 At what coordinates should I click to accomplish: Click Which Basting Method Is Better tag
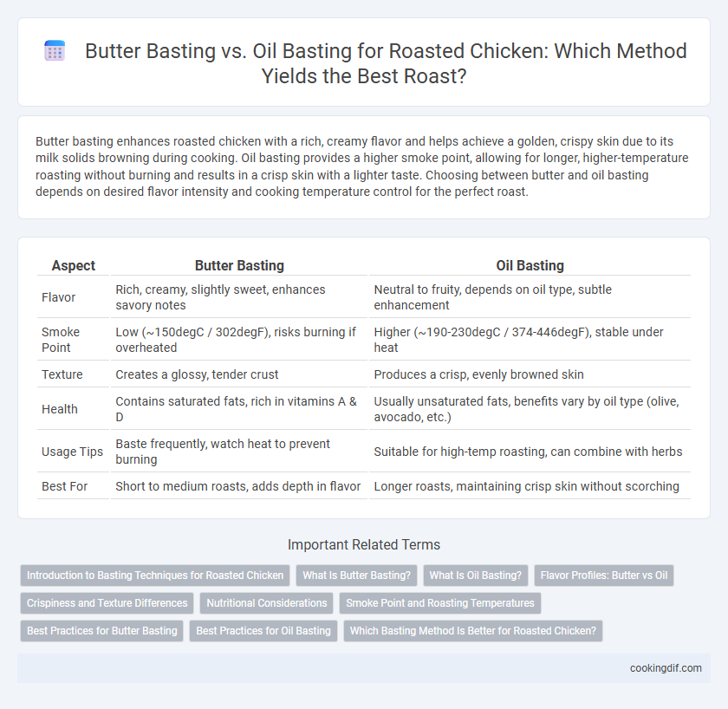pyautogui.click(x=473, y=631)
